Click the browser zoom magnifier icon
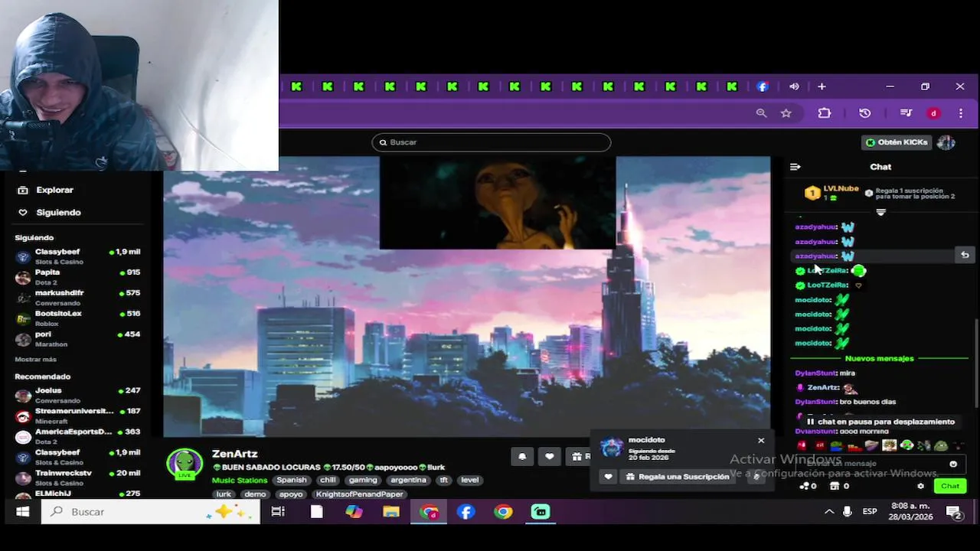 click(x=761, y=113)
